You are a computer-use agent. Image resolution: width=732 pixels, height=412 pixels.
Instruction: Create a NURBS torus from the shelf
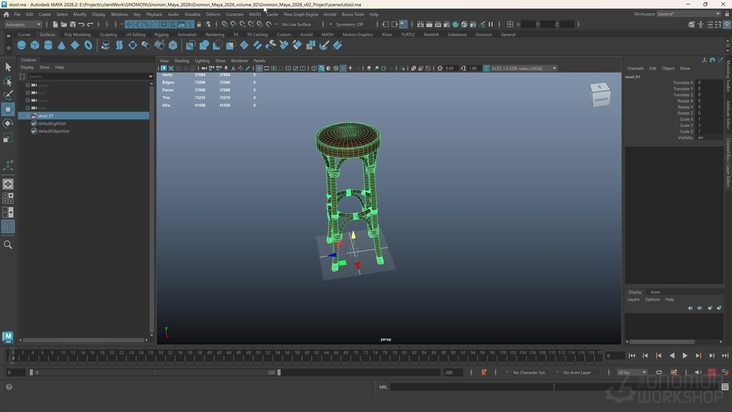(88, 45)
